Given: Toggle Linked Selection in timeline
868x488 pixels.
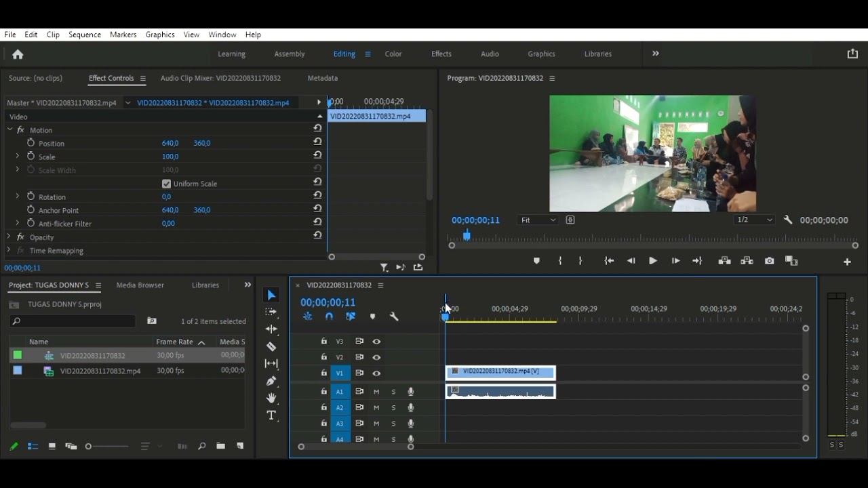Looking at the screenshot, I should pyautogui.click(x=351, y=317).
